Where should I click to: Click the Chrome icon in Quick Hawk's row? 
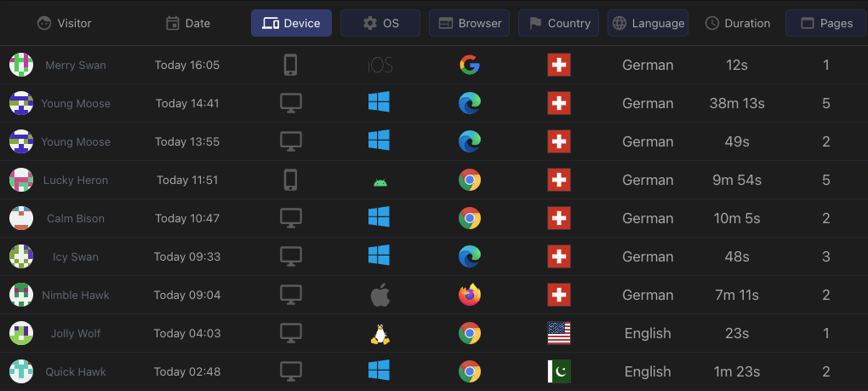click(470, 371)
